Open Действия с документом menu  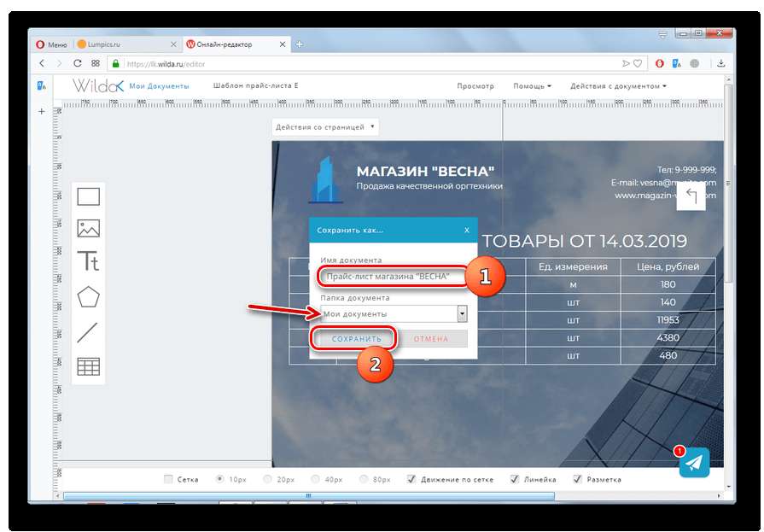[x=618, y=86]
